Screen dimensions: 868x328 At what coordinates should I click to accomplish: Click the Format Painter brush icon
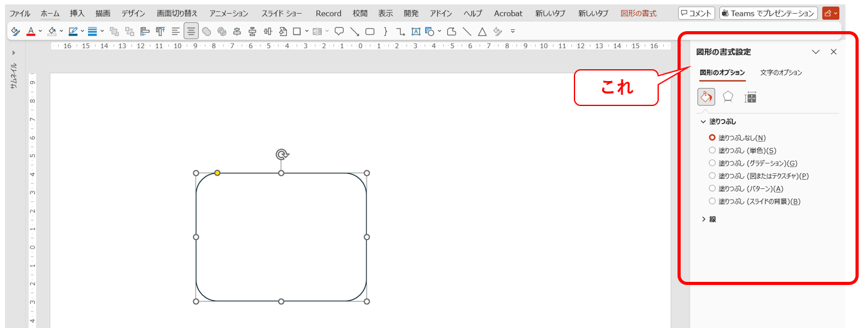16,31
